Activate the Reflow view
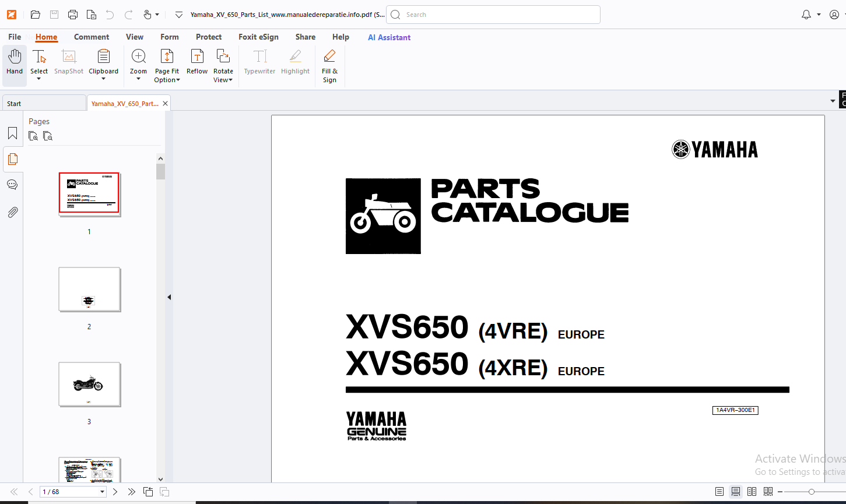Screen dimensions: 846x504 click(197, 62)
